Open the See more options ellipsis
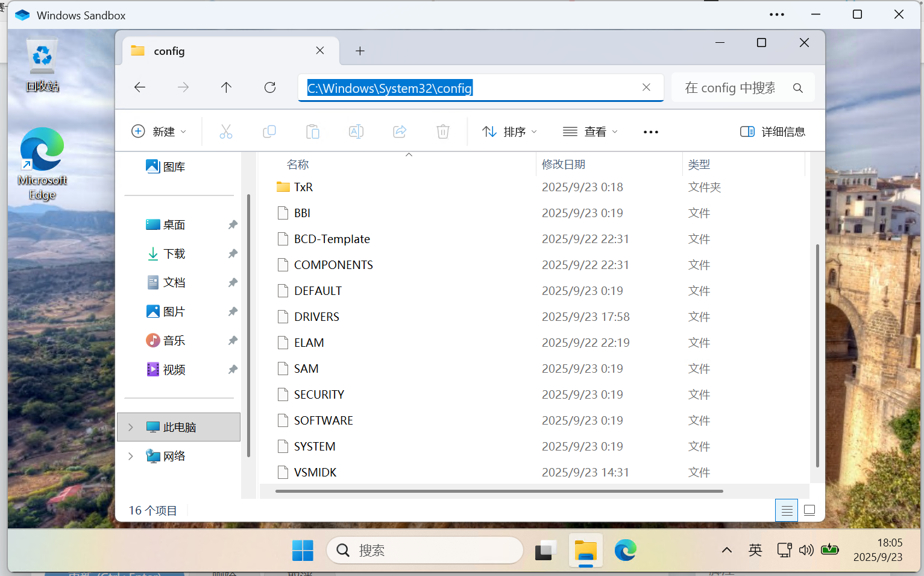The image size is (924, 576). (x=651, y=132)
